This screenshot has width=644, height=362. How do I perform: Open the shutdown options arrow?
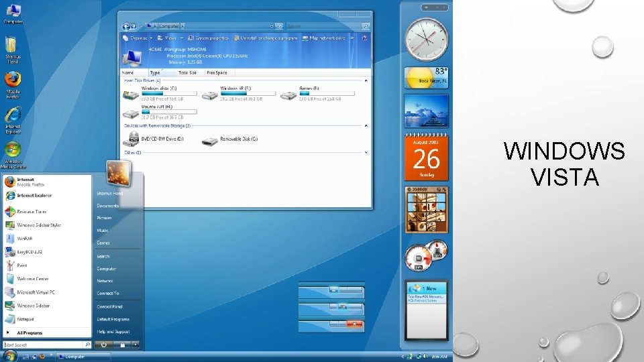click(x=135, y=345)
